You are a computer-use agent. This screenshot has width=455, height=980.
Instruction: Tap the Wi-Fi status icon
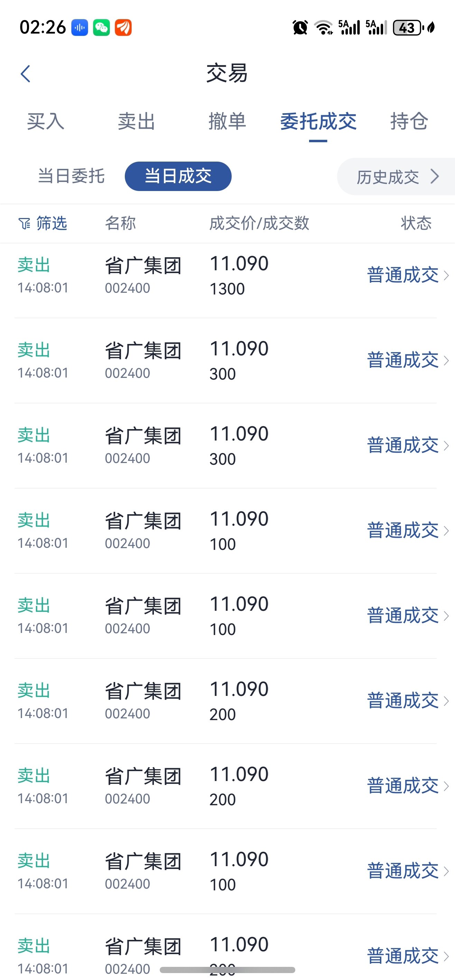tap(324, 28)
